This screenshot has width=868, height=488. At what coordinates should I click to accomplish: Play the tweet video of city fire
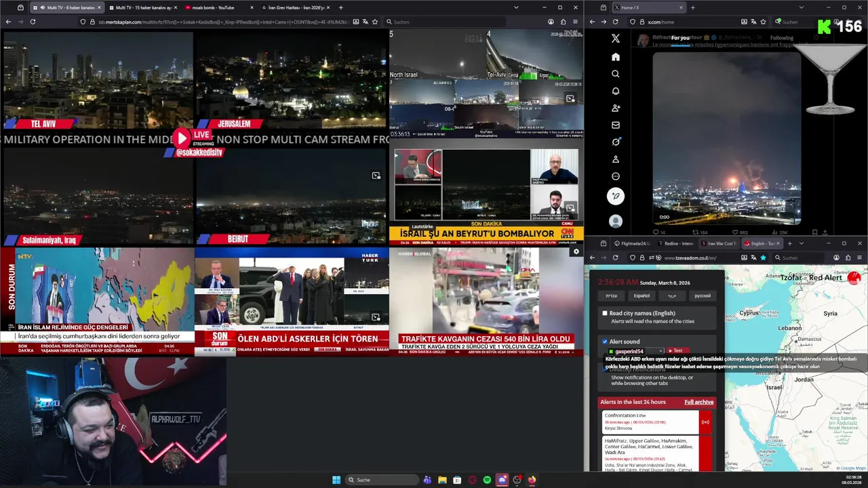pyautogui.click(x=726, y=139)
